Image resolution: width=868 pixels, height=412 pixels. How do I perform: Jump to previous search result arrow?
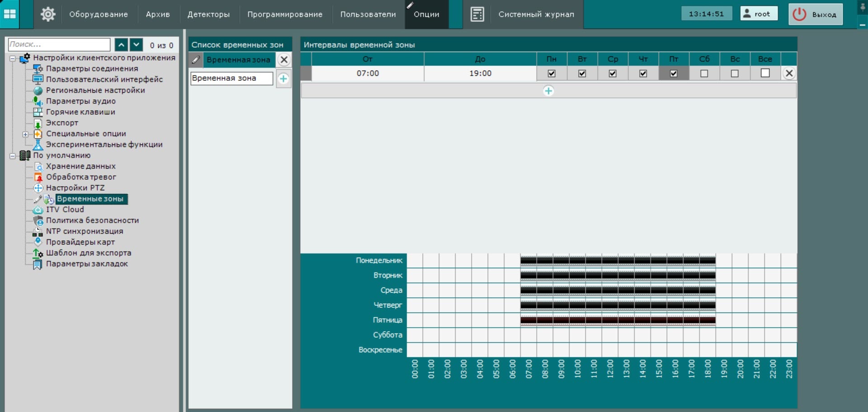pos(121,45)
